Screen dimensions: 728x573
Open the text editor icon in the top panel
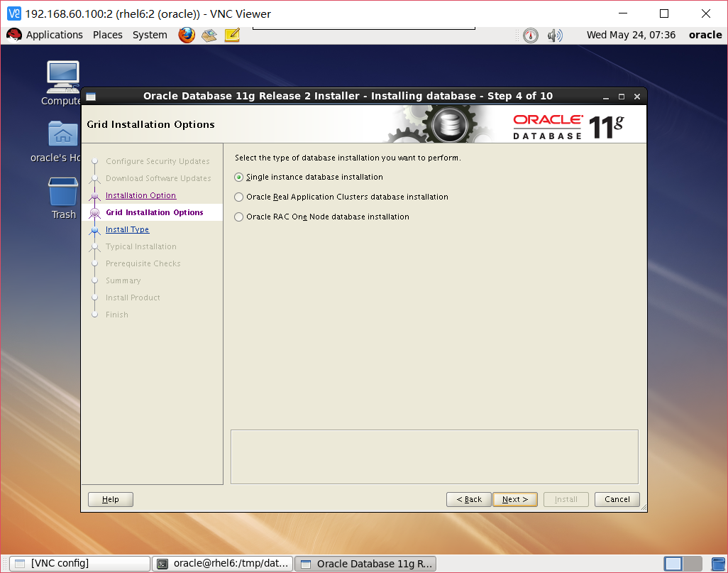pyautogui.click(x=231, y=35)
